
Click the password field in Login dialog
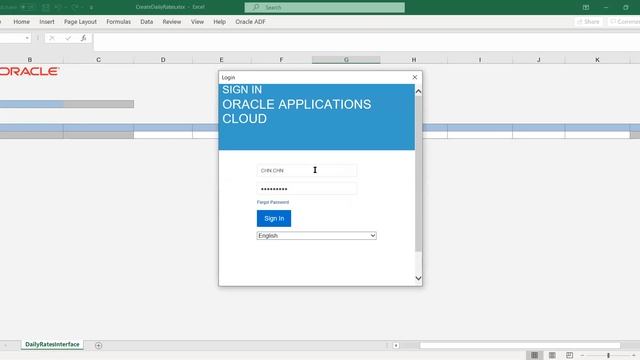pyautogui.click(x=307, y=189)
